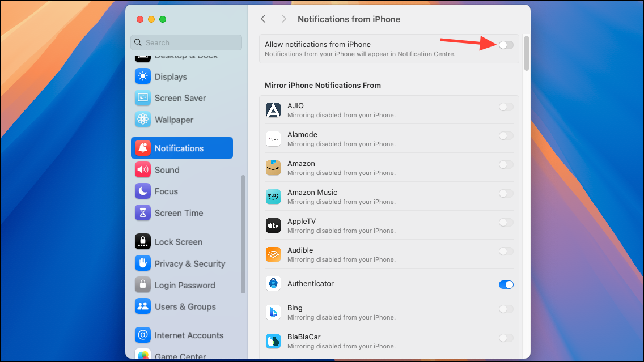The width and height of the screenshot is (644, 362).
Task: Toggle AppleTV notification mirroring
Action: click(506, 223)
